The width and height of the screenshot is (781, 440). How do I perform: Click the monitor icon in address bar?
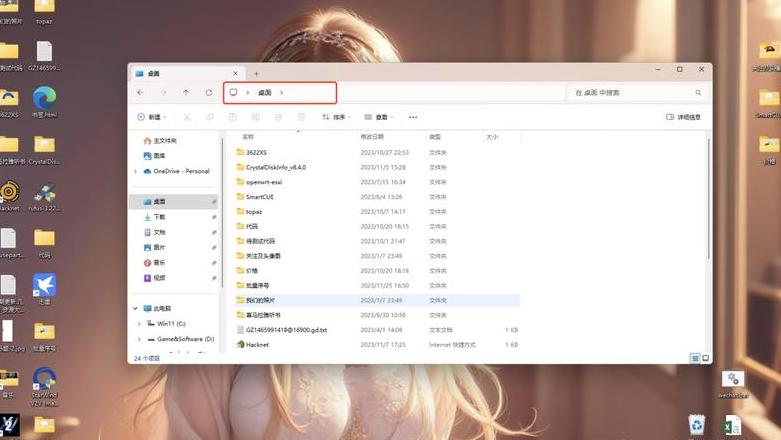233,92
